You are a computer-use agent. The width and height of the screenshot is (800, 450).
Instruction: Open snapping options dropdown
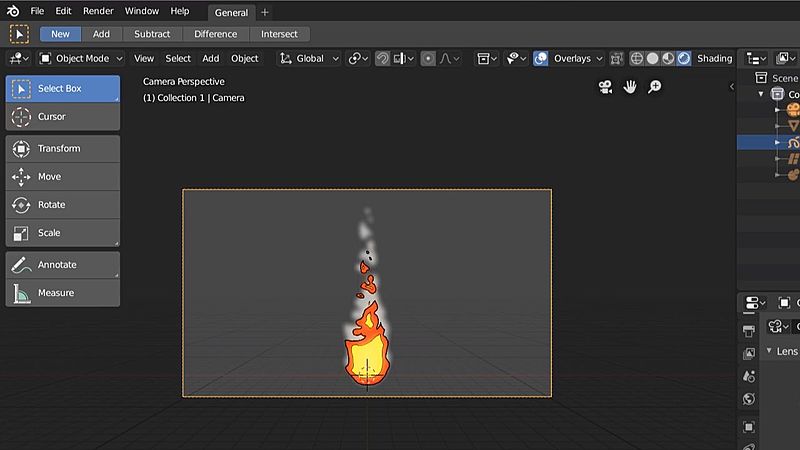click(x=404, y=59)
